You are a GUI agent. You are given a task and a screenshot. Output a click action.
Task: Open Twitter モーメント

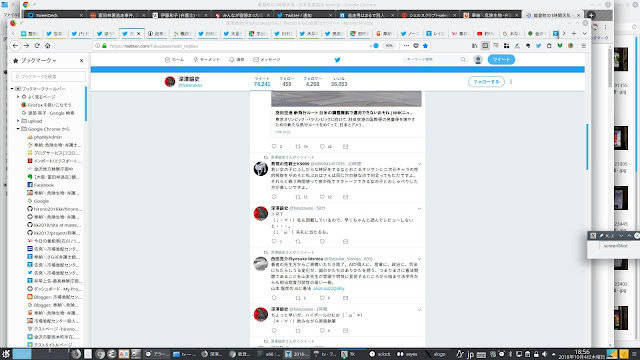(x=207, y=60)
